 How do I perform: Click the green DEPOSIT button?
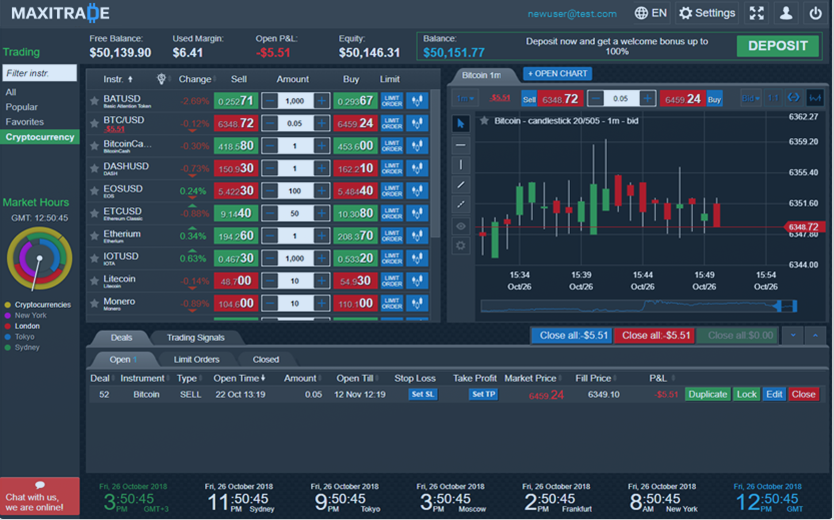click(x=778, y=46)
